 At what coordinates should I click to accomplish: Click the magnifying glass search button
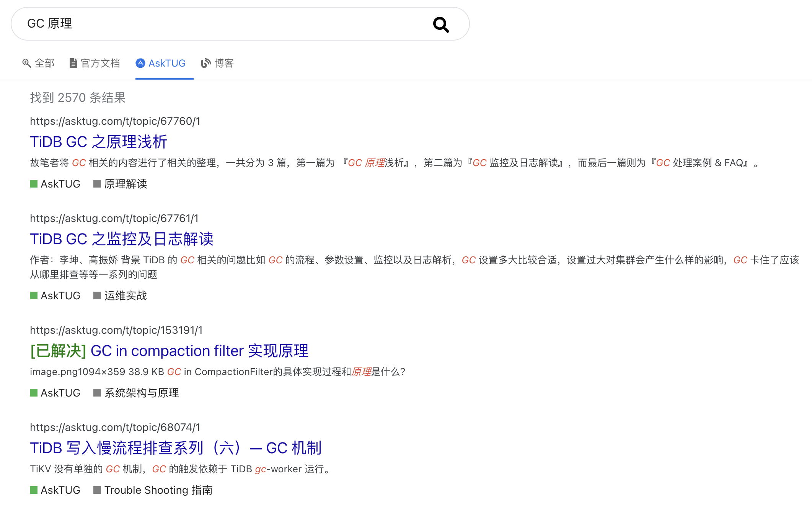441,24
